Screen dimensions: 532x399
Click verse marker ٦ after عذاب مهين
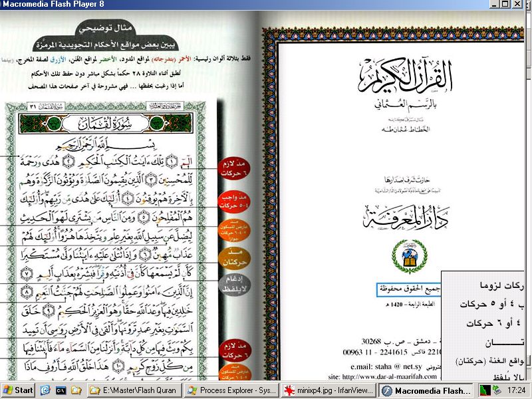point(145,255)
